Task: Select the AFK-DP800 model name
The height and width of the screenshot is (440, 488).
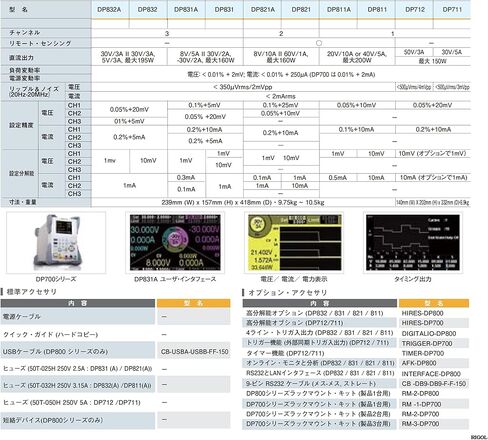Action: 419,363
